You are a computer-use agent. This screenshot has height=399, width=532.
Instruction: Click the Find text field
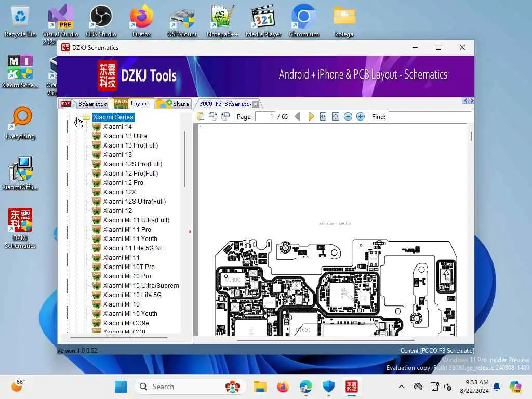[x=430, y=117]
